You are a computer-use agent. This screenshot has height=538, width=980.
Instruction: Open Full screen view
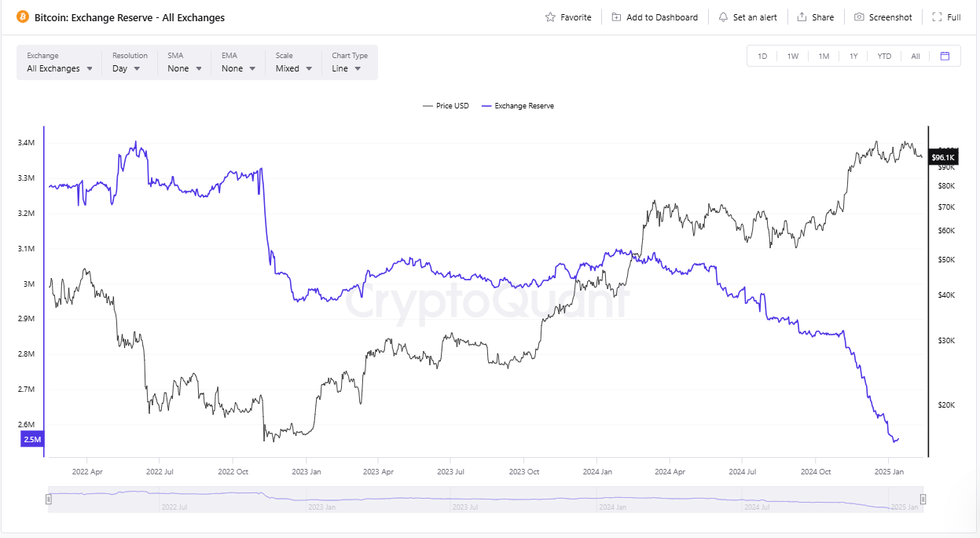pos(946,17)
